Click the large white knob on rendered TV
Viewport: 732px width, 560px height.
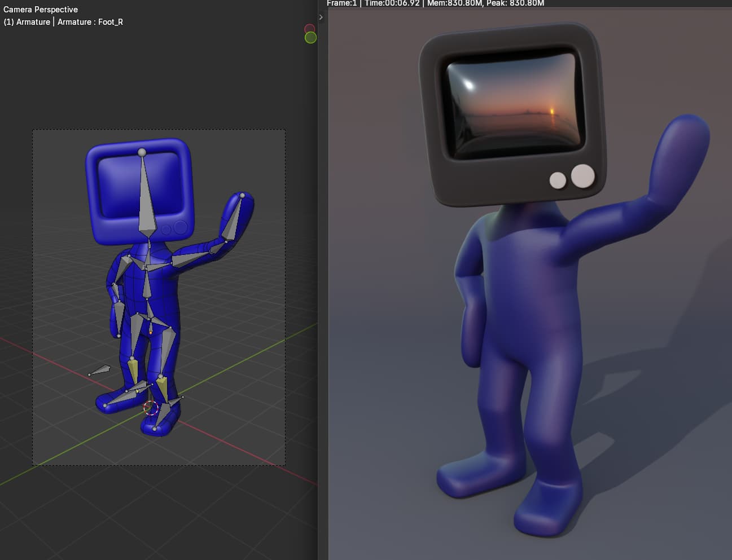click(582, 176)
